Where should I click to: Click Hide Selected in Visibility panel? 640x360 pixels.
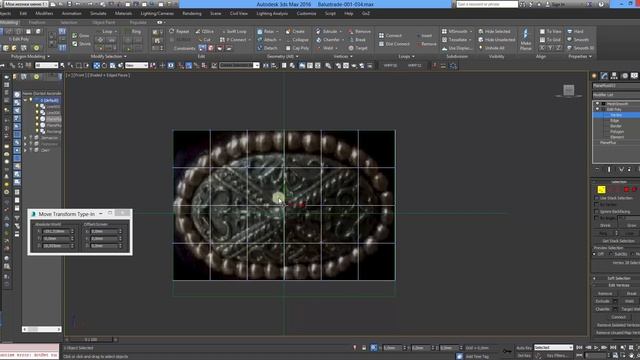pyautogui.click(x=494, y=31)
